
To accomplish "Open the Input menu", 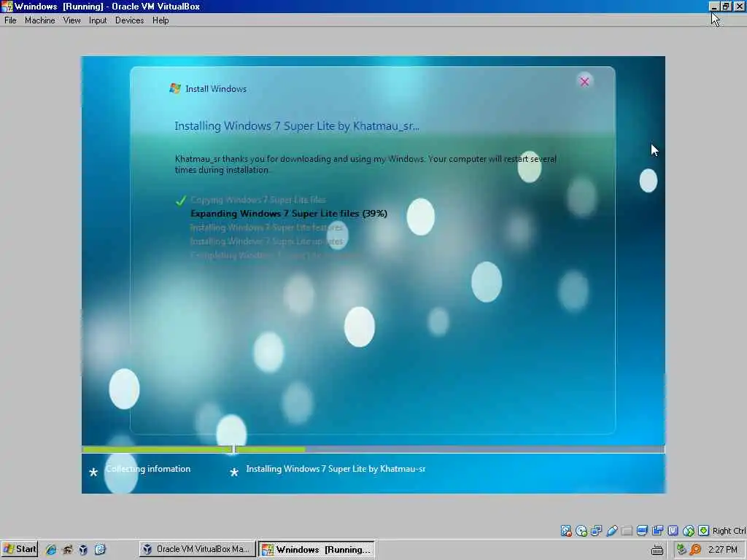I will pos(98,20).
